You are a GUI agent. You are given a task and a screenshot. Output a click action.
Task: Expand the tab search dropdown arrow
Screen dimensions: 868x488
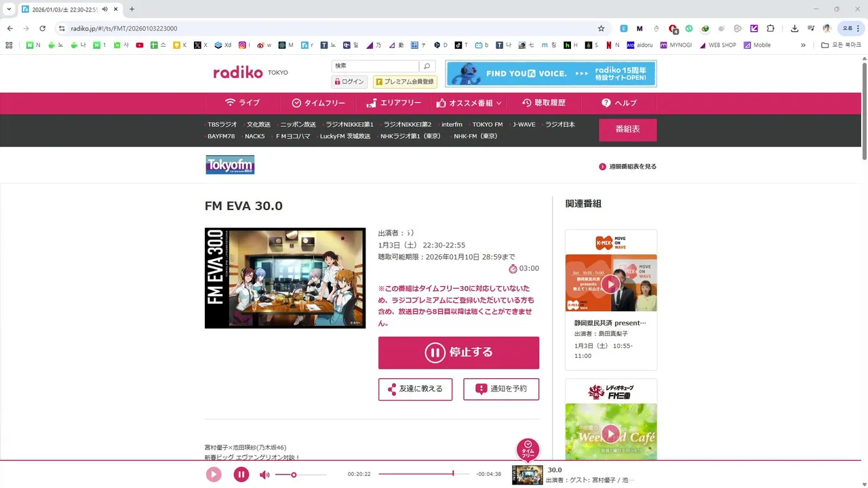coord(9,9)
